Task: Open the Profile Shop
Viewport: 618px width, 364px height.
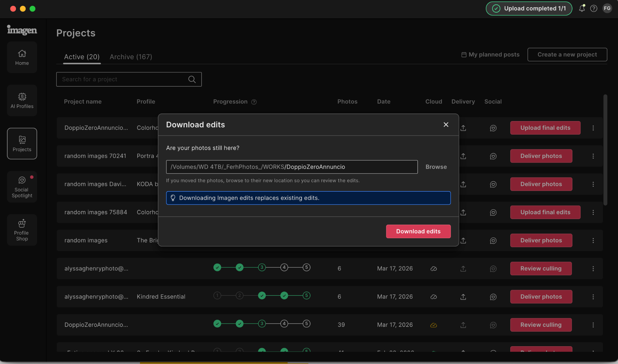Action: tap(22, 230)
